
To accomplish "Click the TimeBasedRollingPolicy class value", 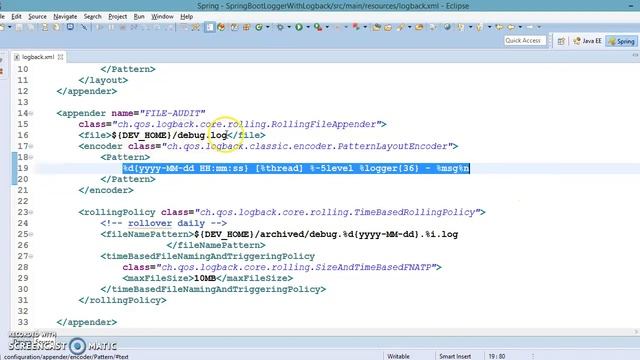I will tap(338, 212).
